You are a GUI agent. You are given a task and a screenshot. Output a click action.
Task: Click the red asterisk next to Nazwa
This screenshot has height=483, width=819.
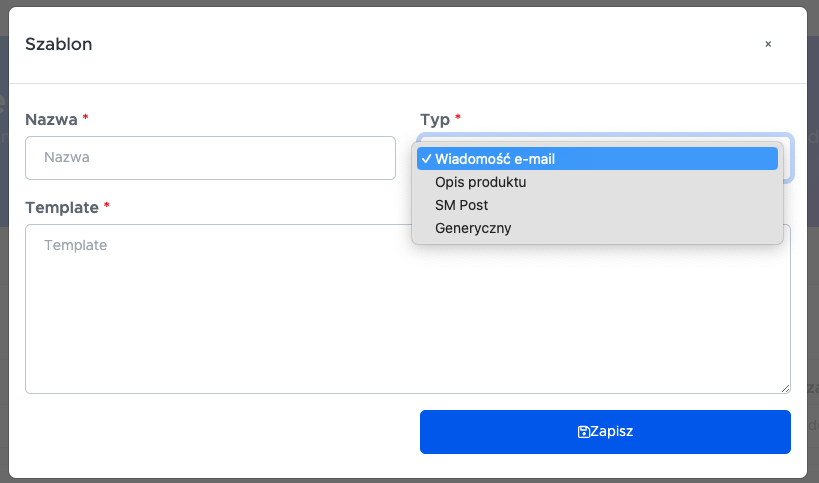coord(86,118)
